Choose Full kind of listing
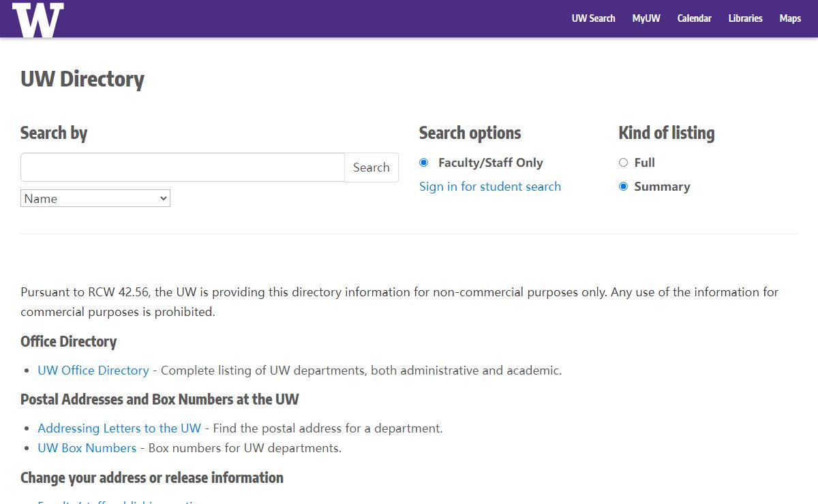Image resolution: width=818 pixels, height=504 pixels. [623, 163]
